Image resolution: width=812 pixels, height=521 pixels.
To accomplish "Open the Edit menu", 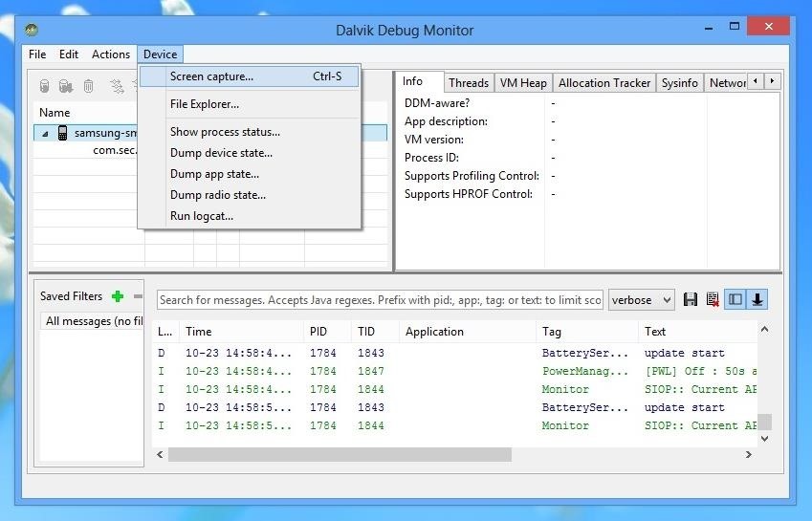I will coord(68,54).
